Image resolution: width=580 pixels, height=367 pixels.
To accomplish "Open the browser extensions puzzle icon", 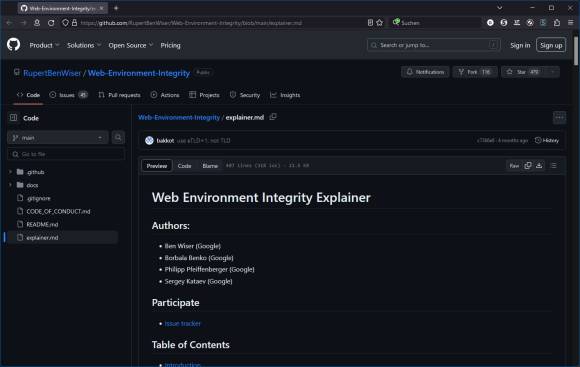I will (x=557, y=23).
